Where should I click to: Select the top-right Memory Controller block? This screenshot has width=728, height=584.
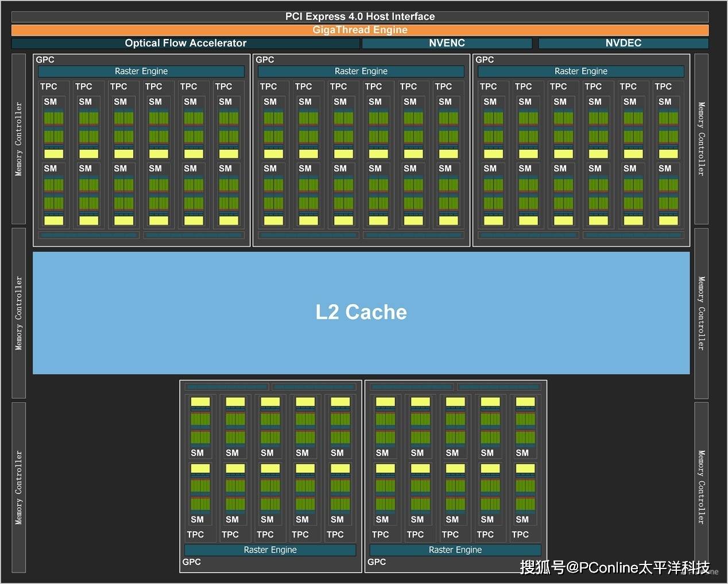point(701,139)
